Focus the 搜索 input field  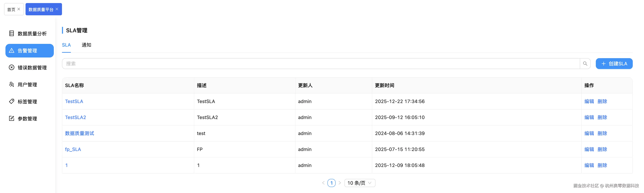[x=320, y=64]
